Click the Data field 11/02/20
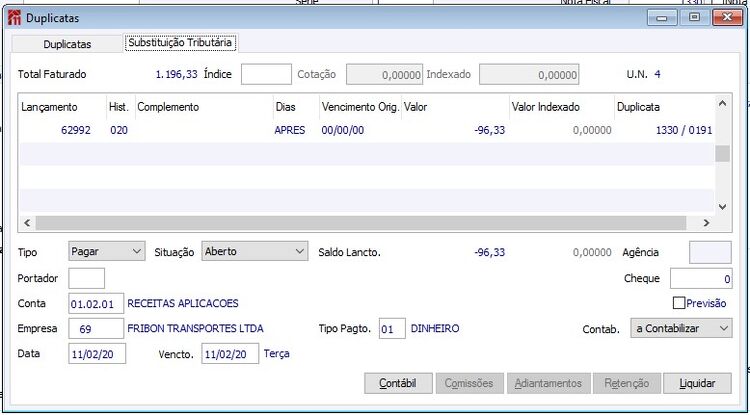Screen dimensions: 750x415 point(97,354)
